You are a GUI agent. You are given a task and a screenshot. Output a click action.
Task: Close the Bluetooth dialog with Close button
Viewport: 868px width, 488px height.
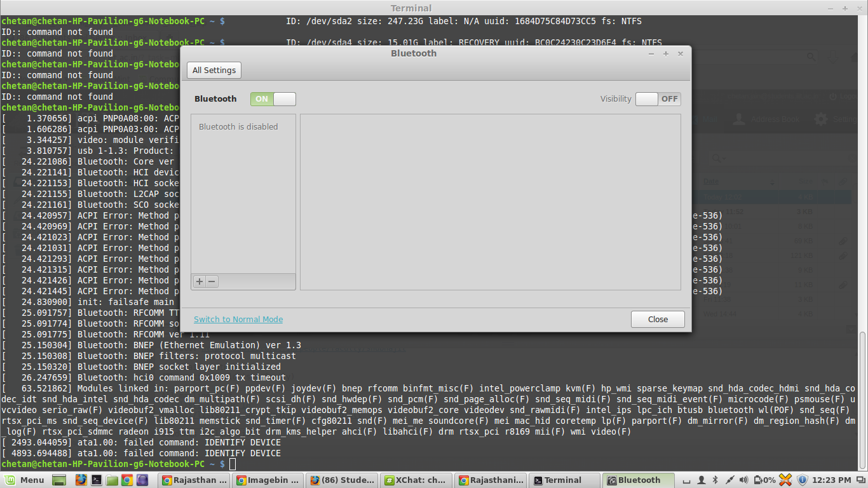658,320
